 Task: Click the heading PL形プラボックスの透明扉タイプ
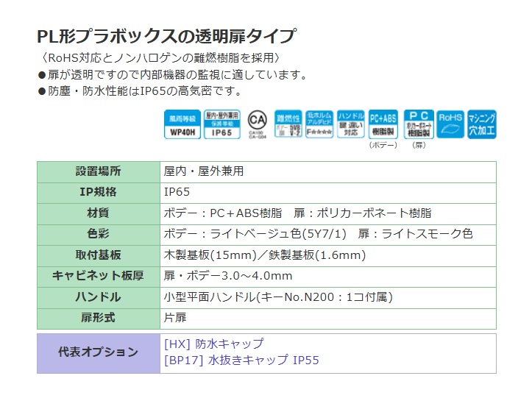point(166,36)
